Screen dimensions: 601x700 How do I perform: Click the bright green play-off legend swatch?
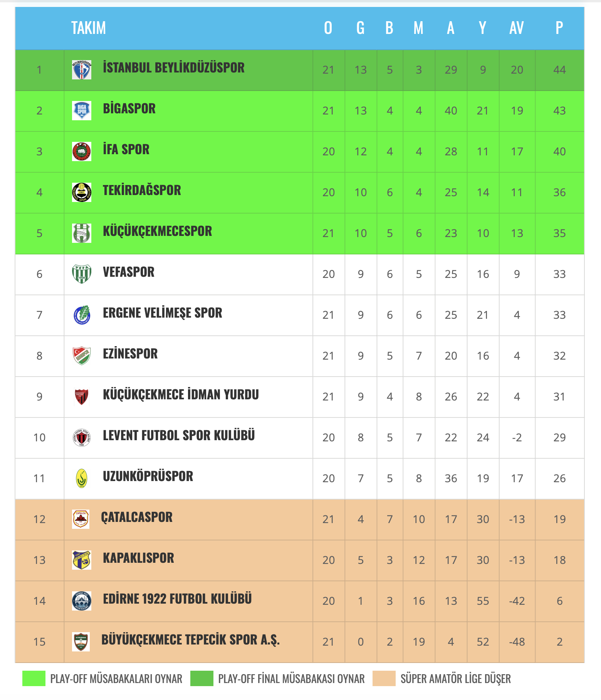34,678
